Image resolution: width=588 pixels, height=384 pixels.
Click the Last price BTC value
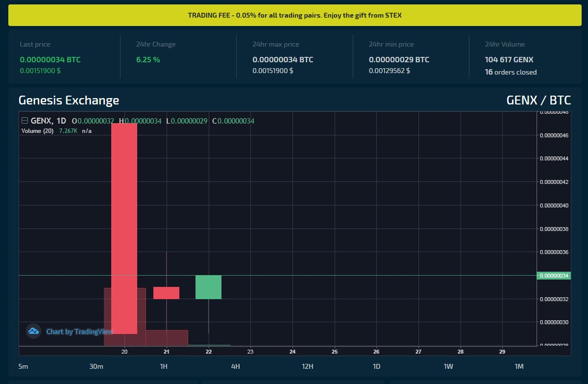(x=50, y=60)
